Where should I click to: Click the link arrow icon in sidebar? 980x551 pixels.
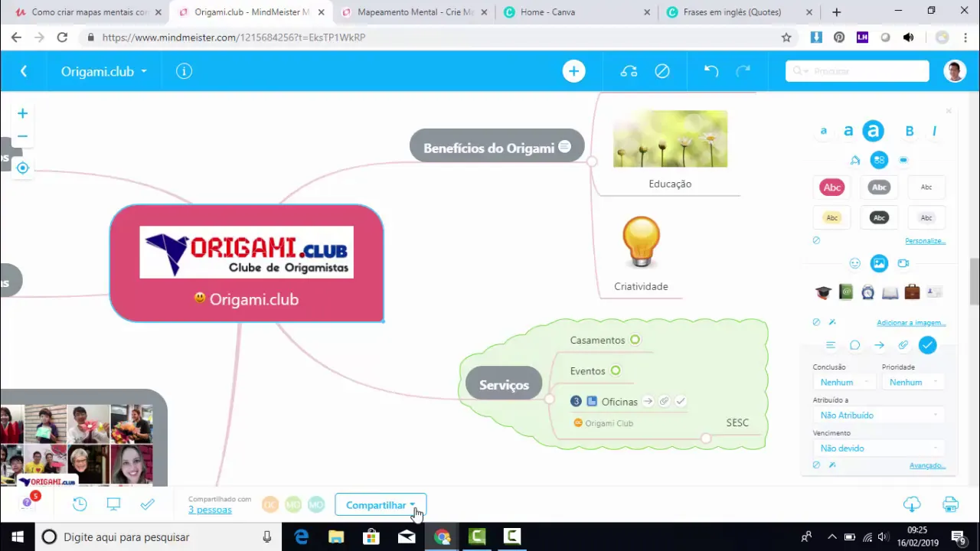tap(879, 345)
